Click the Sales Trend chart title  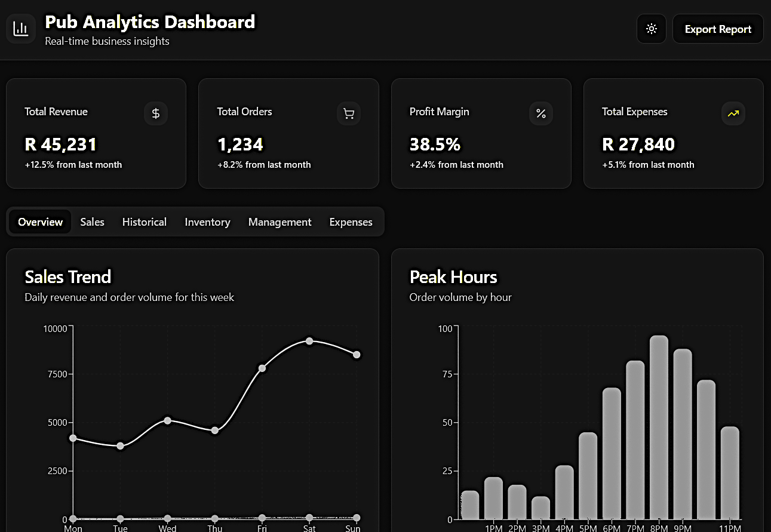(x=67, y=277)
